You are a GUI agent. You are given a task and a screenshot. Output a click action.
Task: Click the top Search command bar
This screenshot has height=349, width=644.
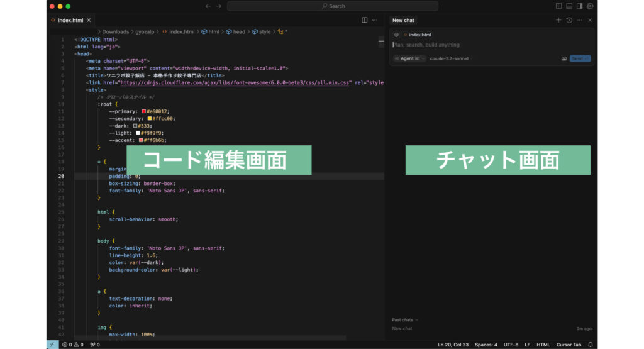(333, 6)
